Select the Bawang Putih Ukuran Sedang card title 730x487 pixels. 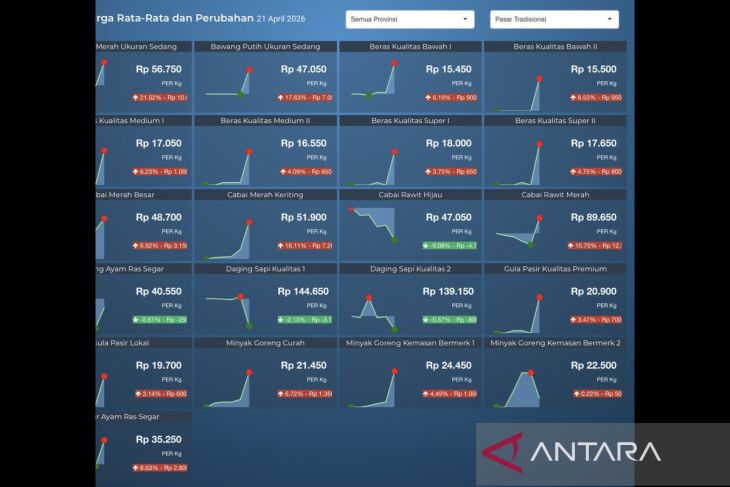pos(260,47)
